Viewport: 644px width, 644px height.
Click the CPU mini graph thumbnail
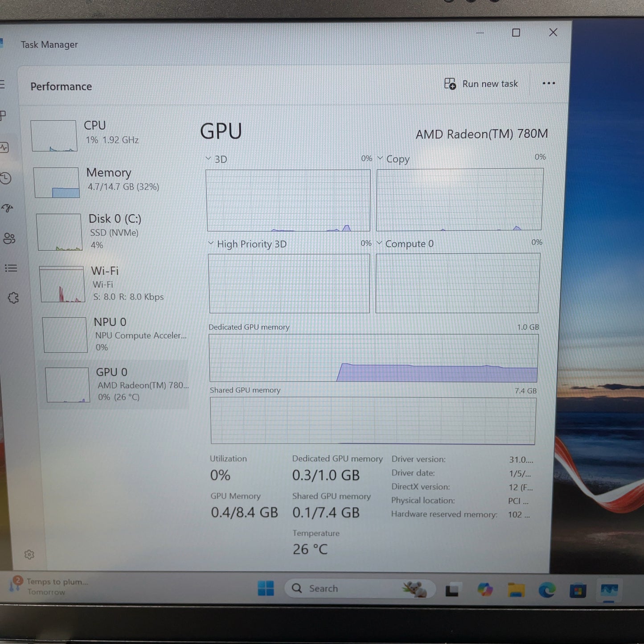(54, 135)
